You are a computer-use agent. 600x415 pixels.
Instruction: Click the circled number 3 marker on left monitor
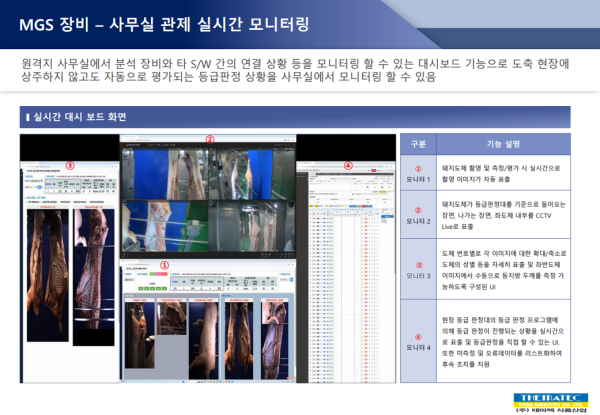click(70, 166)
